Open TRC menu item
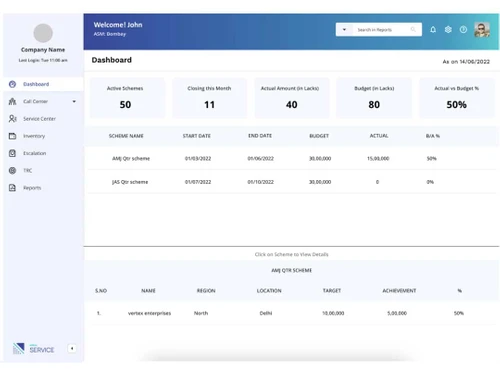The width and height of the screenshot is (500, 375). pos(43,171)
